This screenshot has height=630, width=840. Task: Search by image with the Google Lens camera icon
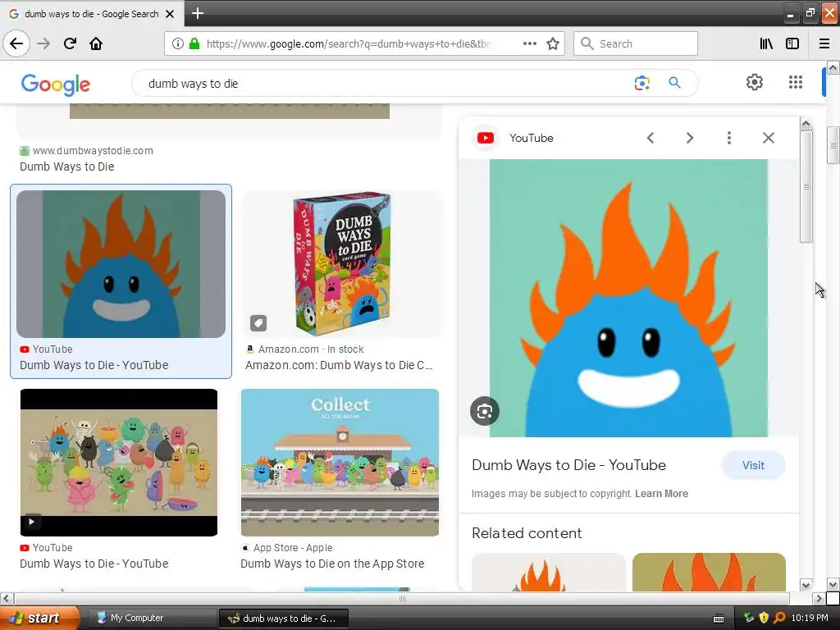coord(641,83)
